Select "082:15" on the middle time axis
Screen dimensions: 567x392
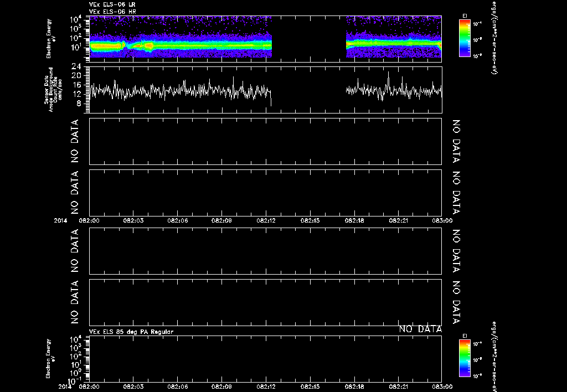[x=310, y=220]
